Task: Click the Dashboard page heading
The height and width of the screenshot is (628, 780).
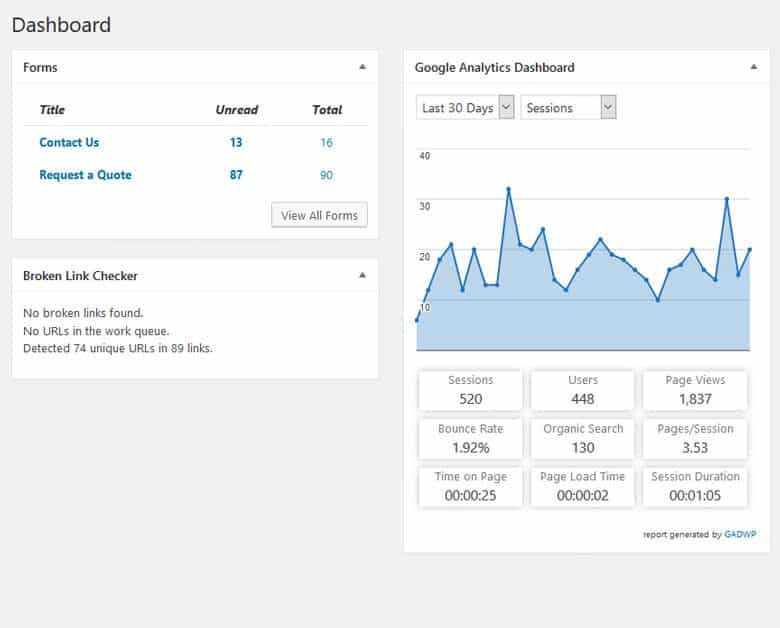Action: tap(61, 25)
